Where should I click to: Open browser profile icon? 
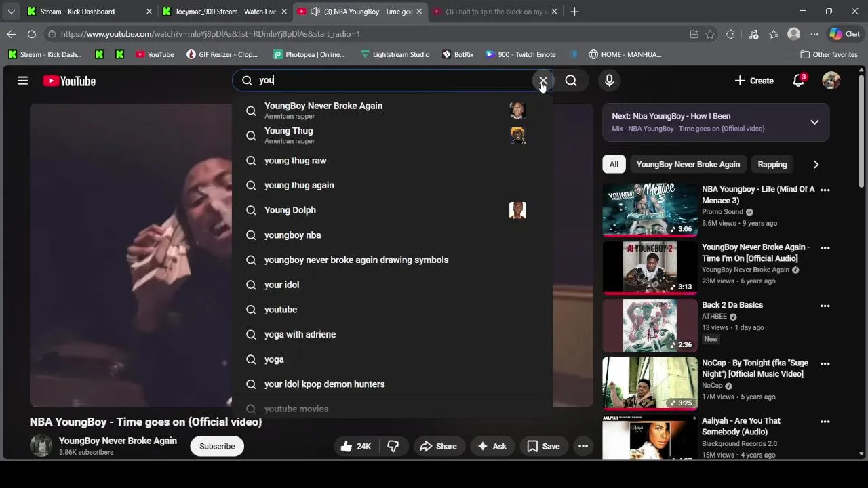(793, 34)
